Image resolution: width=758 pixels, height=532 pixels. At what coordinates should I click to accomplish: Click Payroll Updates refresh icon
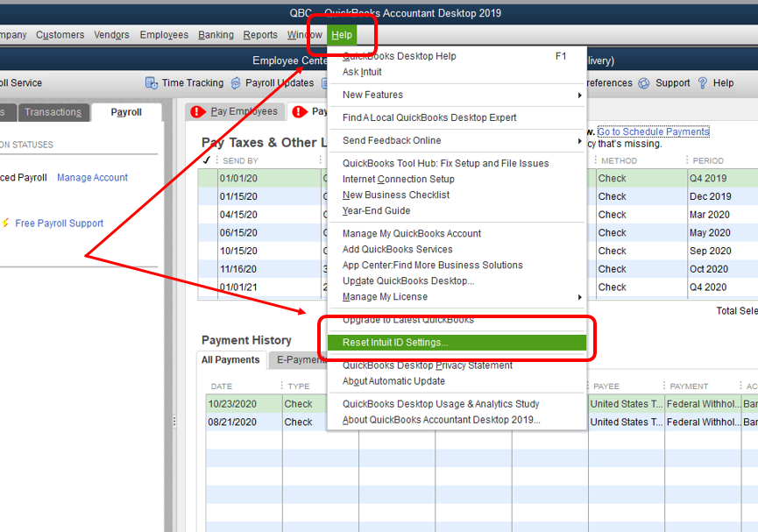[236, 83]
